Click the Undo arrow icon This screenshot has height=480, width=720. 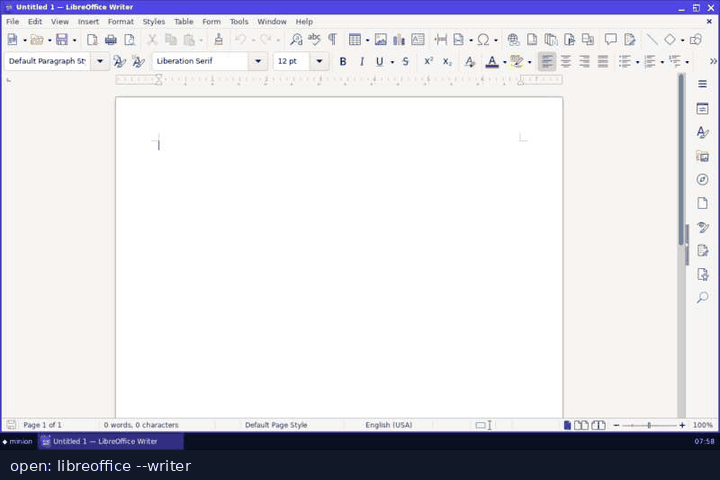241,40
